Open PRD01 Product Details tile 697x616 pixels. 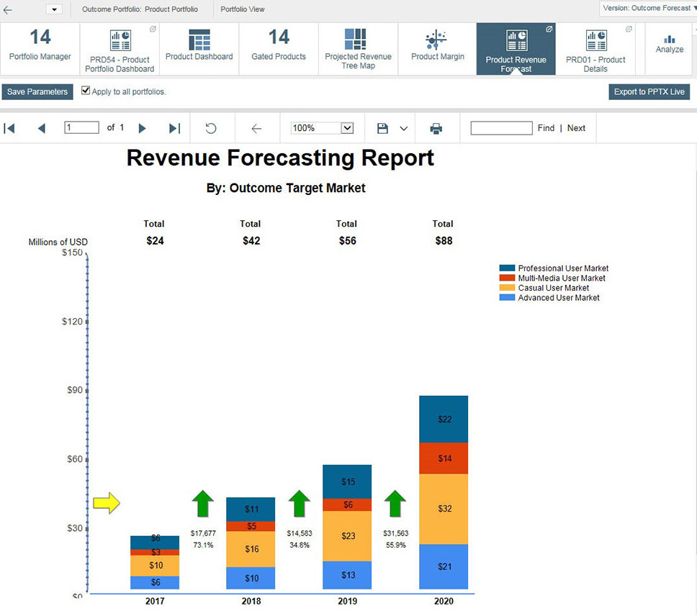595,49
